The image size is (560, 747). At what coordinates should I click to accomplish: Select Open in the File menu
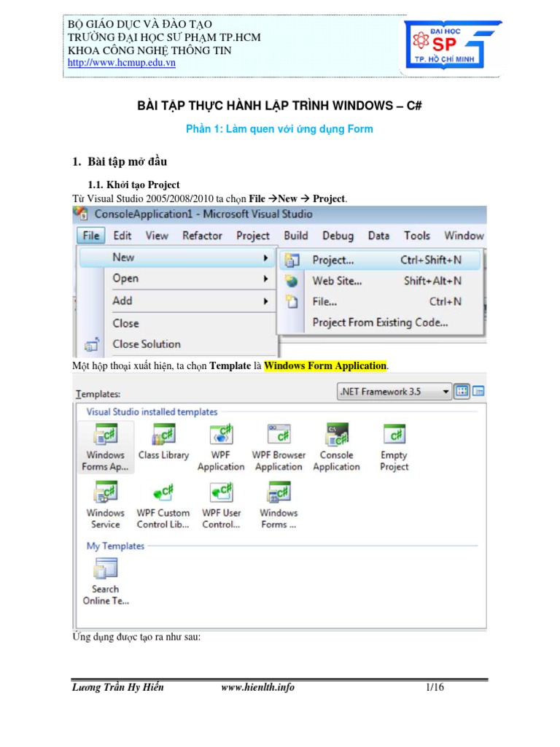(176, 278)
